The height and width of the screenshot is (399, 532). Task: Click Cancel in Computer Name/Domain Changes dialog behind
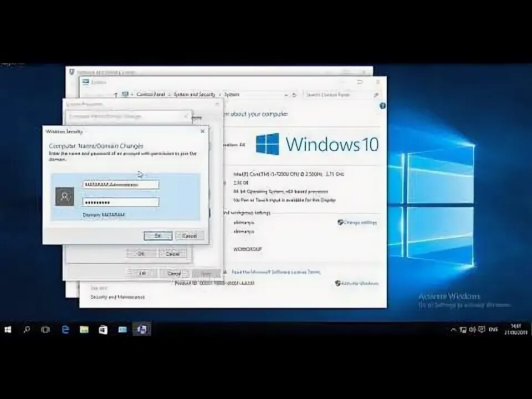tap(172, 253)
